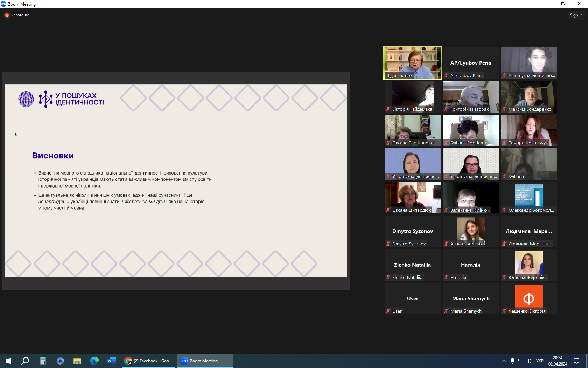Open taskbar search magnifier
Viewport: 588px width, 368px height.
coord(25,361)
